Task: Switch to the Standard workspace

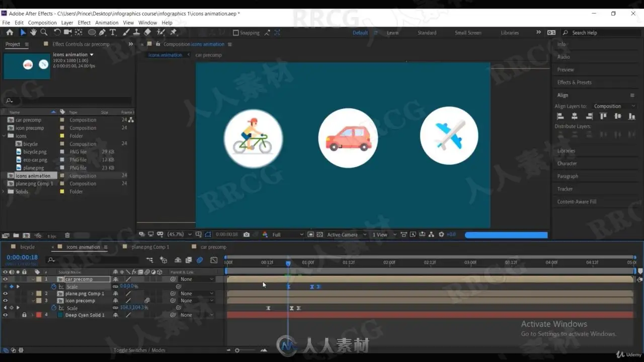Action: pyautogui.click(x=427, y=33)
